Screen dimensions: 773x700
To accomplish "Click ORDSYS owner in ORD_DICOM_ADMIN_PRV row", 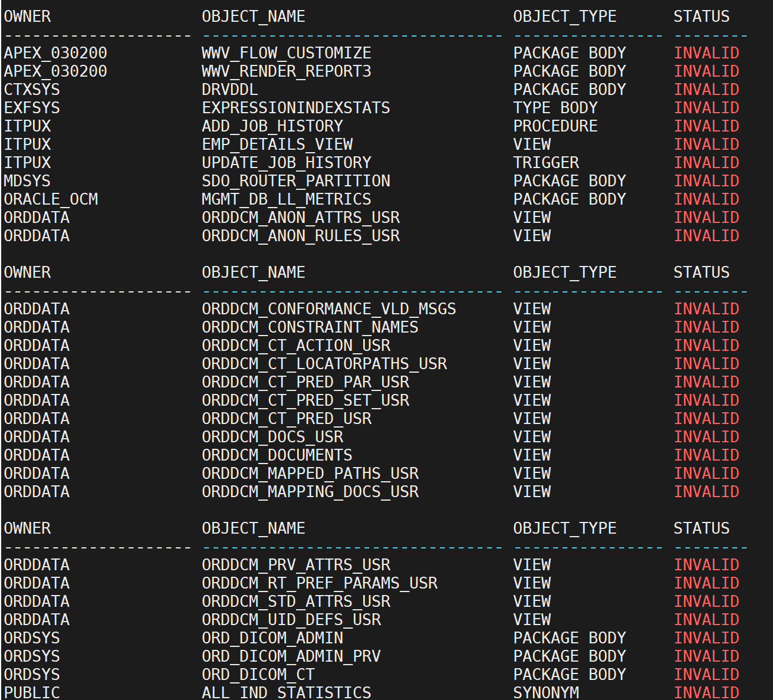I will coord(32,656).
